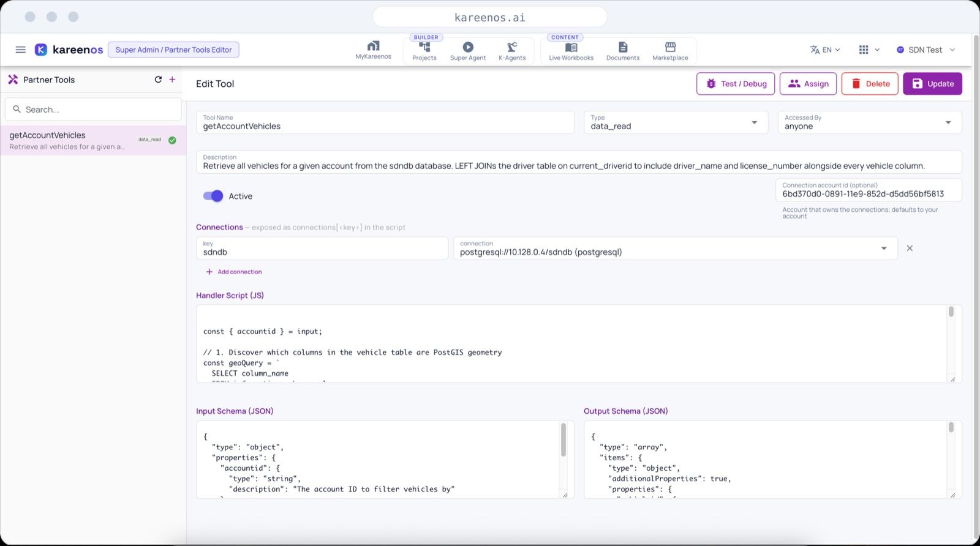
Task: Toggle the Active switch
Action: pos(213,196)
